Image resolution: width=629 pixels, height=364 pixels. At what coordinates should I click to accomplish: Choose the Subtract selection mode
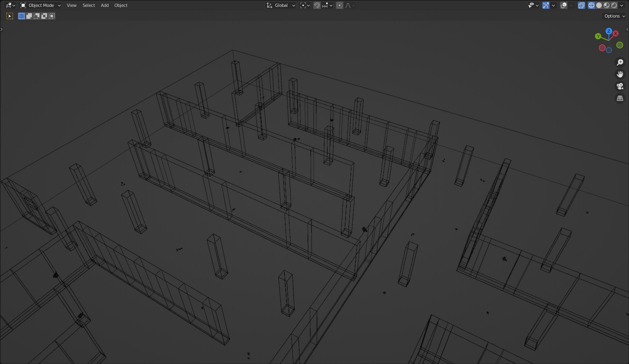pyautogui.click(x=36, y=16)
